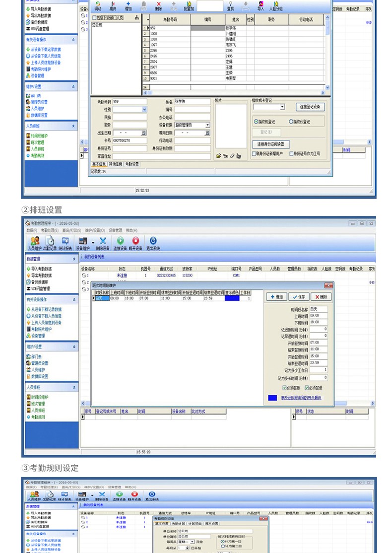Click open-folder icon under the 照片 box

218,156
